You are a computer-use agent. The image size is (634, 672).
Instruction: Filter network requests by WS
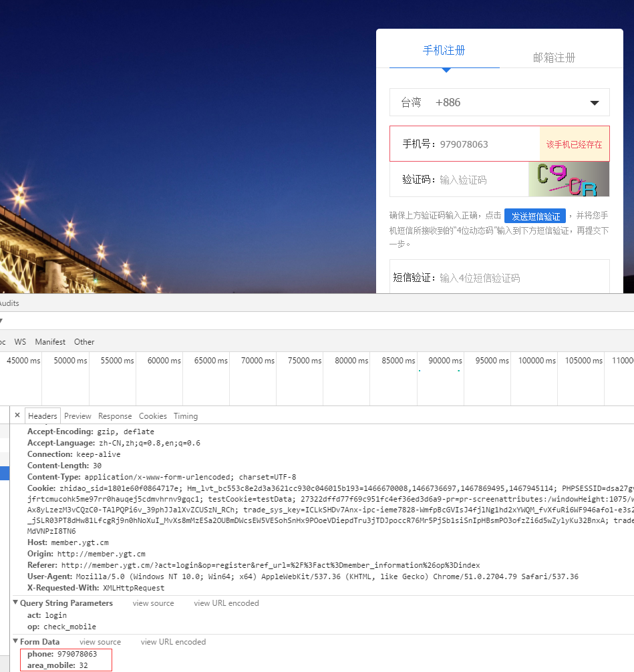pos(20,341)
